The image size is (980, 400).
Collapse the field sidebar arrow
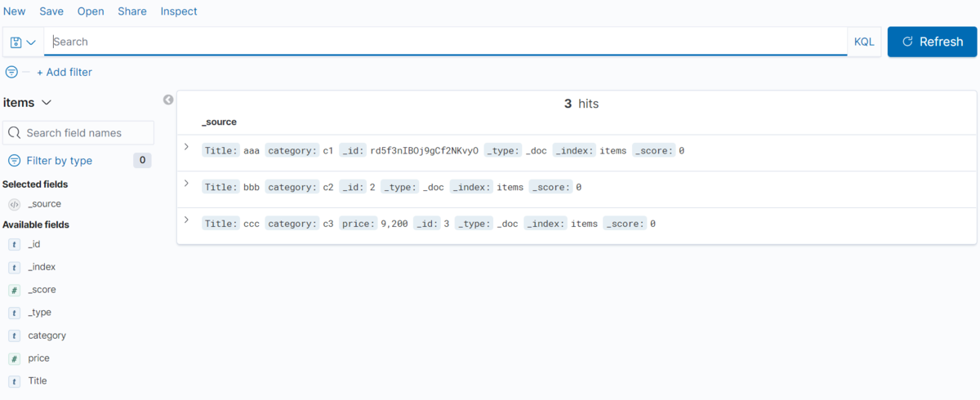click(168, 100)
